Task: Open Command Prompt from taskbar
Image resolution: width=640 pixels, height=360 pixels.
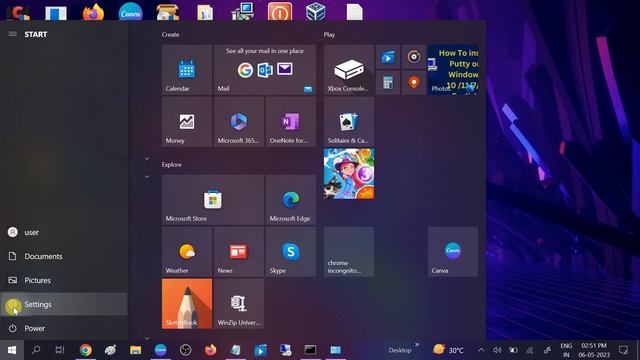Action: tap(310, 350)
